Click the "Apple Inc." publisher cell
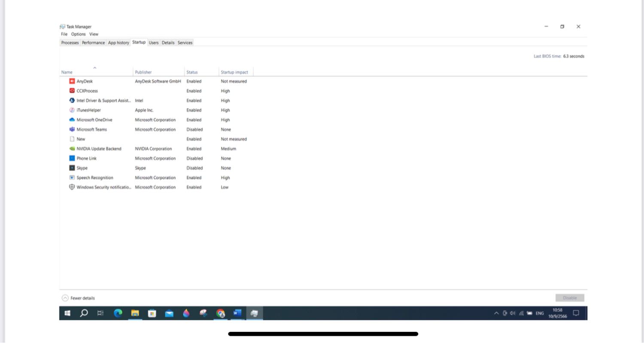The width and height of the screenshot is (644, 343). pyautogui.click(x=144, y=110)
